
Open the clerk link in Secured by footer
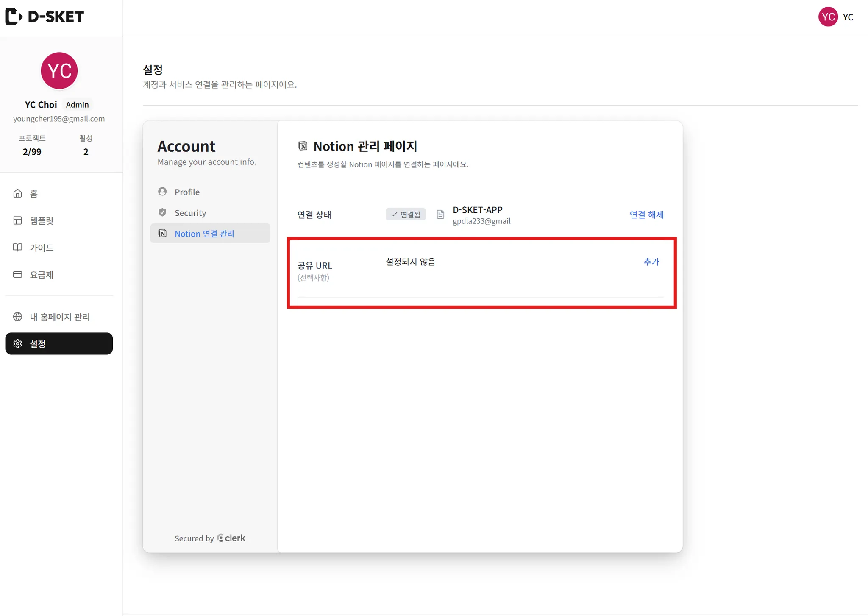[x=231, y=538]
